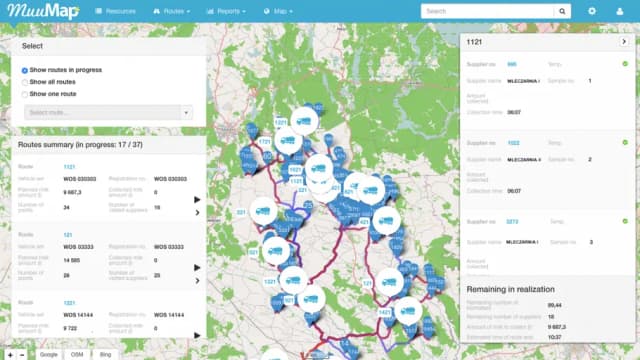Click the 1421 route label on map
The image size is (640, 360).
(384, 313)
